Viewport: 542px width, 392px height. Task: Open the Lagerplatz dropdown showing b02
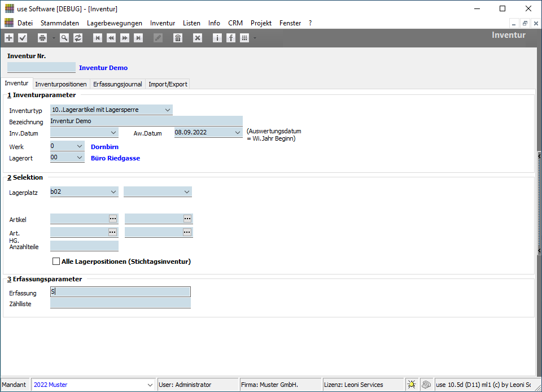pos(113,192)
